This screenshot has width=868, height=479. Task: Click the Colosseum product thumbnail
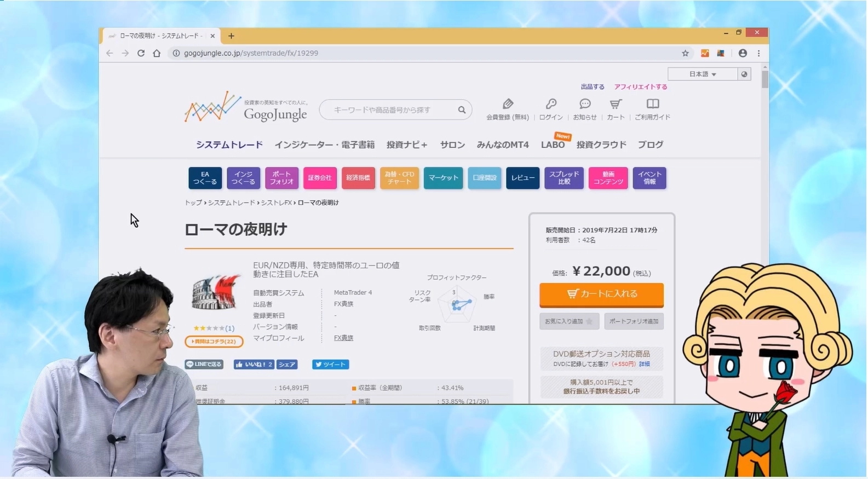pos(216,292)
